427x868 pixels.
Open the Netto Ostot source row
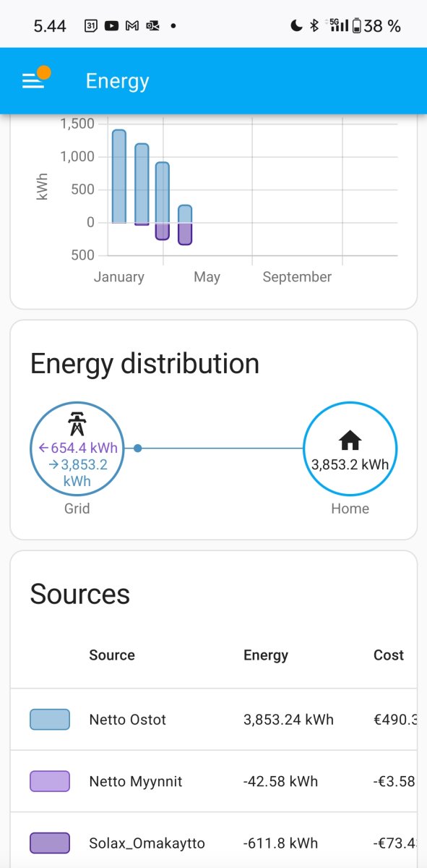click(x=214, y=720)
